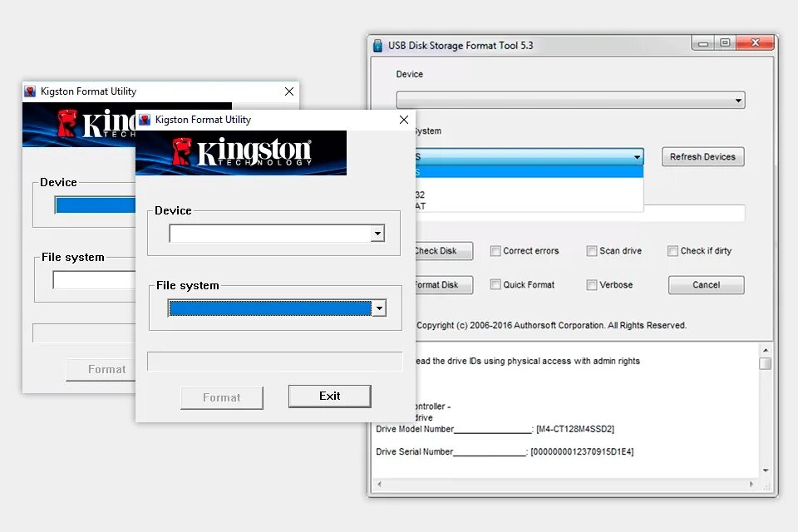798x532 pixels.
Task: Click the log horizontal scrollbar right arrow
Action: (751, 484)
